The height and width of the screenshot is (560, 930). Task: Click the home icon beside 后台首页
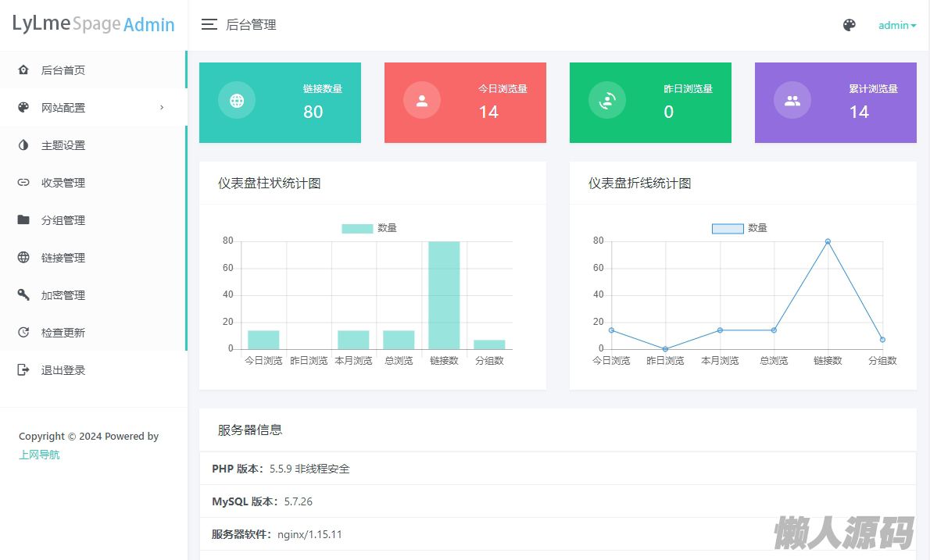[x=23, y=70]
